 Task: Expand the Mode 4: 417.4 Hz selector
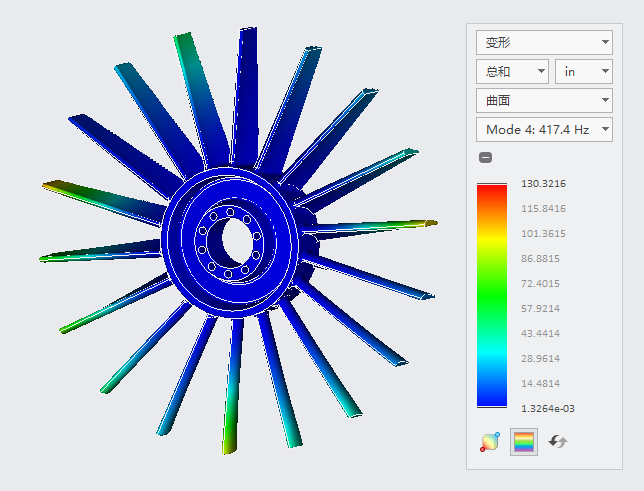[x=544, y=129]
